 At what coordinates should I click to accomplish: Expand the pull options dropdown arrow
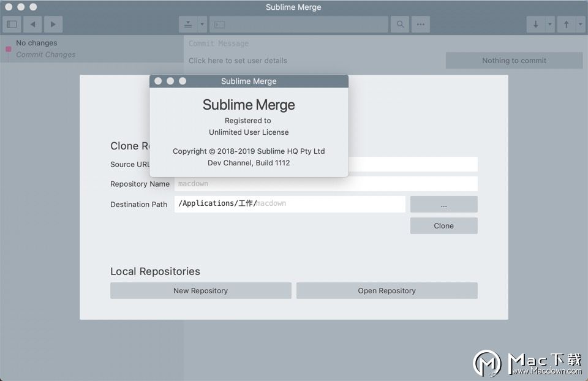550,25
